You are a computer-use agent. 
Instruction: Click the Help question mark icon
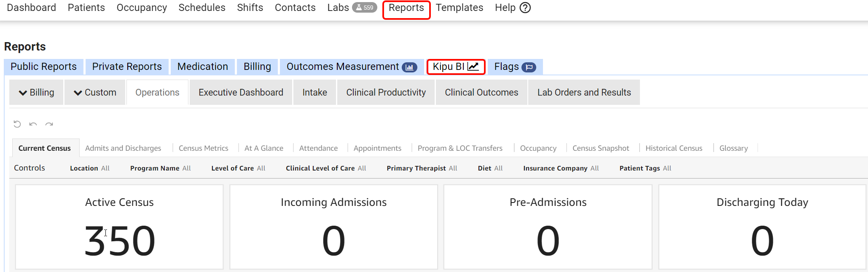click(x=525, y=8)
